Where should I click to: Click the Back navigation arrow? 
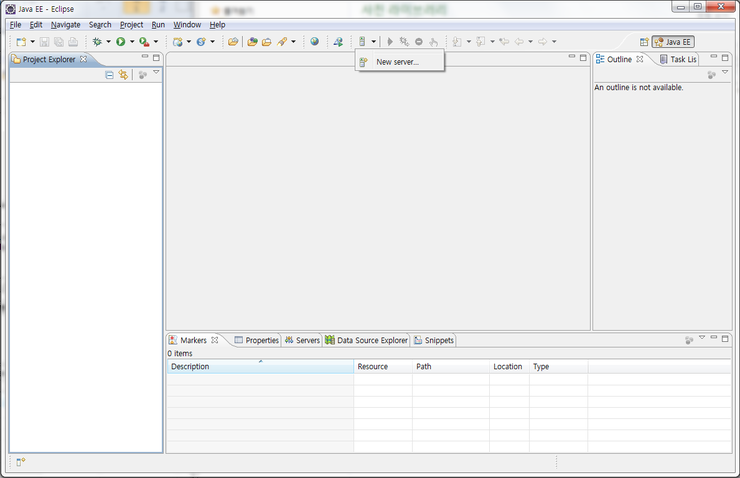click(x=519, y=42)
